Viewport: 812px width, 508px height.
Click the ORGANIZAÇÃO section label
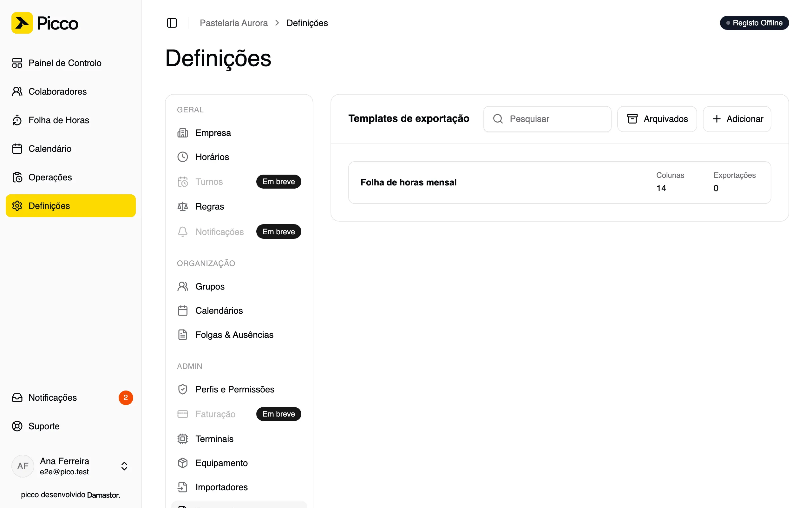click(x=206, y=263)
